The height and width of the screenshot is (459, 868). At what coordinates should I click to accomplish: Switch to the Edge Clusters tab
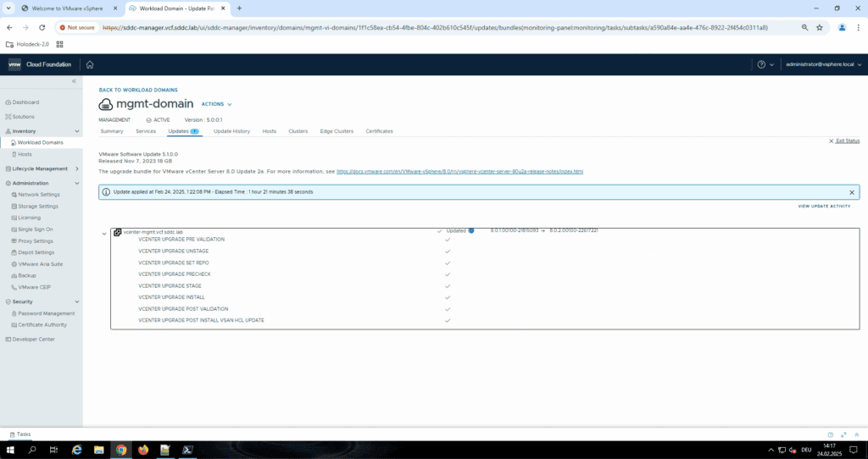coord(337,131)
